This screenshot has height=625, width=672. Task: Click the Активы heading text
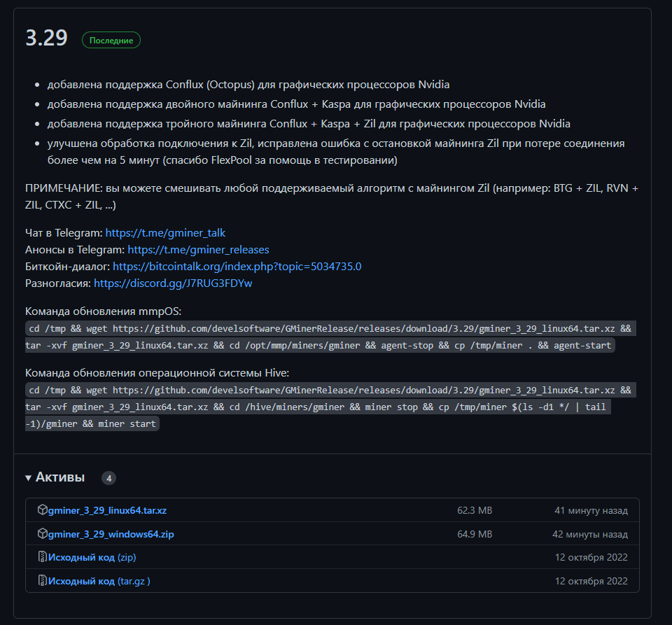[x=60, y=477]
